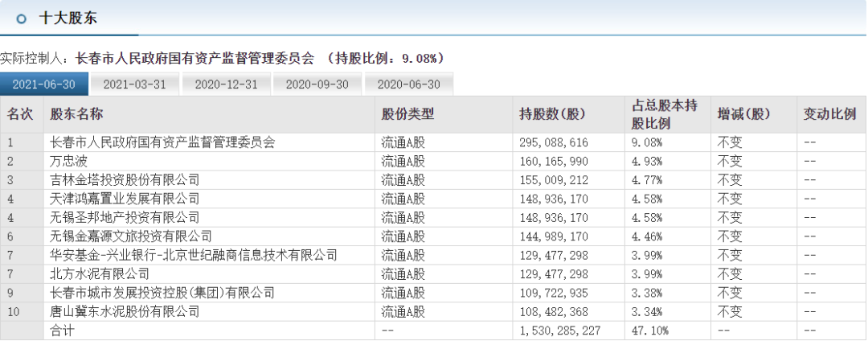Click rank number 10
Screen dimensions: 868x341
(x=14, y=312)
